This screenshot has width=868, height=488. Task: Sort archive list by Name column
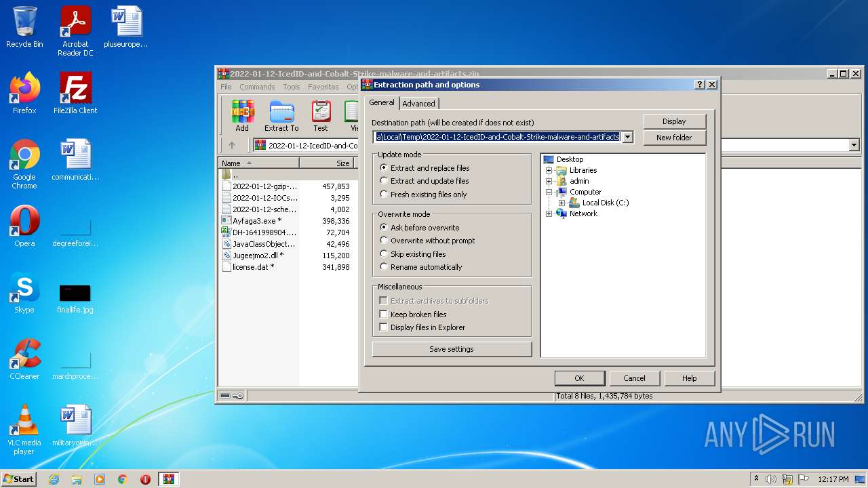(259, 163)
